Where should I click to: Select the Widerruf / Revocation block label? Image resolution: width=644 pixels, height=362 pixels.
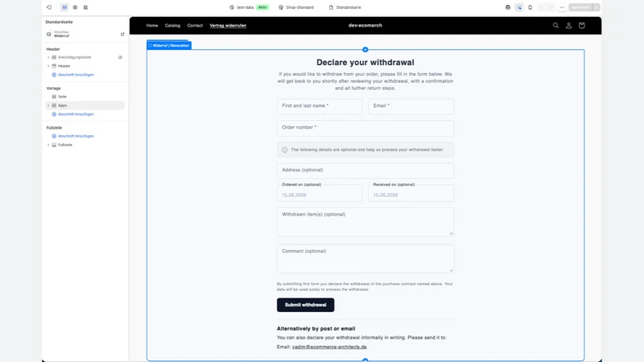169,46
